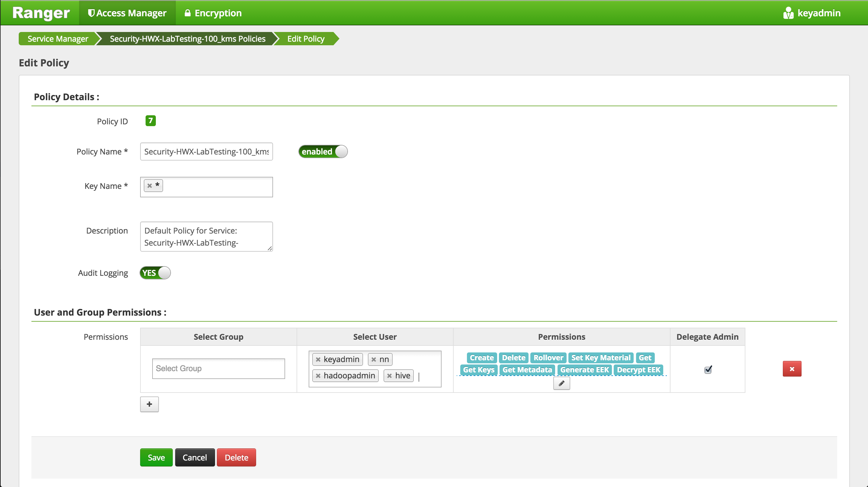Click the Rollover permission tag

click(x=548, y=358)
